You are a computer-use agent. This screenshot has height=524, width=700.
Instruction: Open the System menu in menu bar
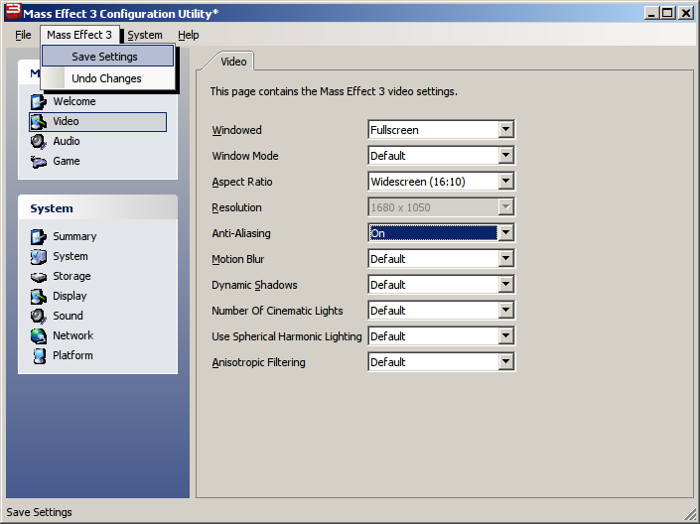coord(145,35)
